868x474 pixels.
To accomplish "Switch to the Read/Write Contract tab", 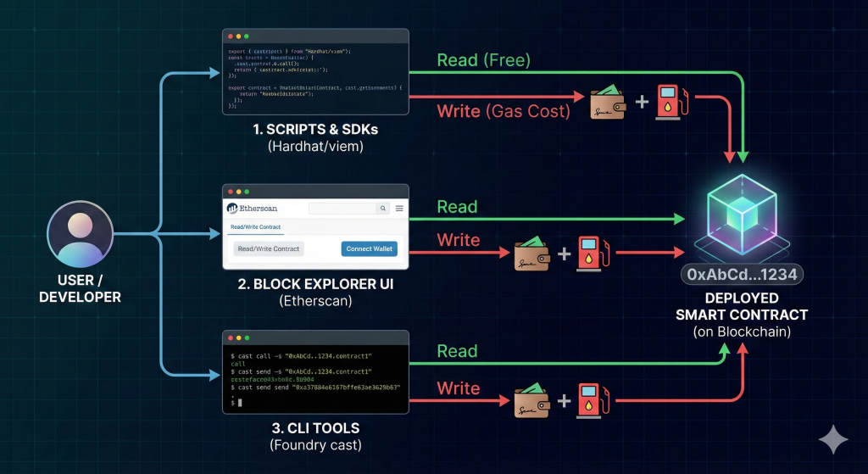I will coord(255,227).
